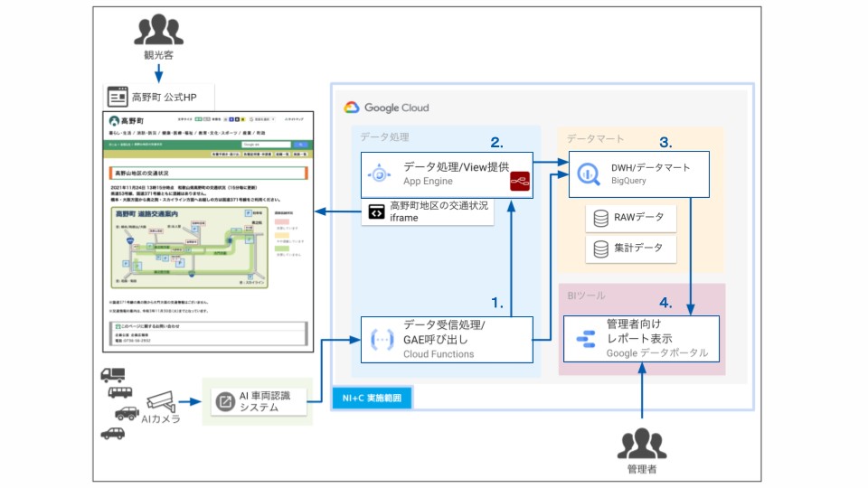
Task: Click the 高野町 公式HP webpage icon
Action: tap(118, 97)
